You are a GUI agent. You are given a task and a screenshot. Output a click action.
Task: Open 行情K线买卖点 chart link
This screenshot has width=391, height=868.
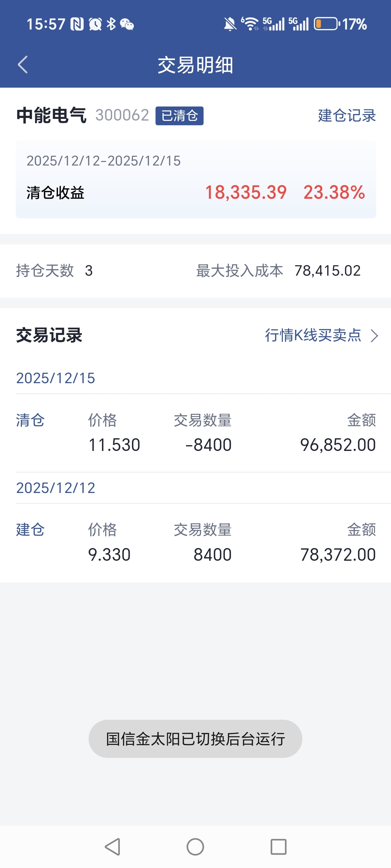[x=313, y=336]
